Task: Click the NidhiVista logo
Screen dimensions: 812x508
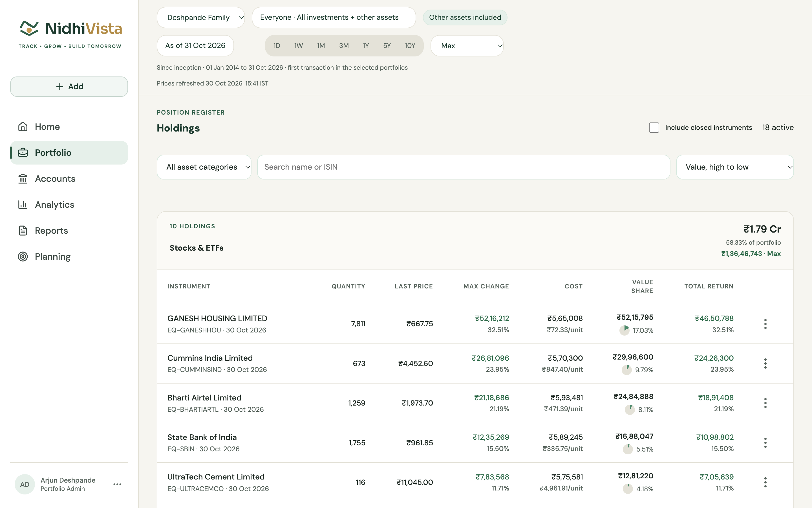Action: (70, 34)
